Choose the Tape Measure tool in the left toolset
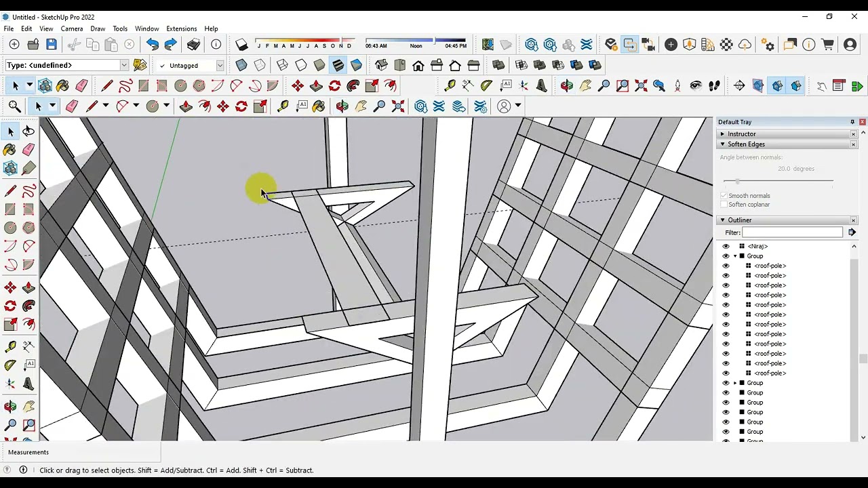The image size is (868, 488). click(10, 347)
